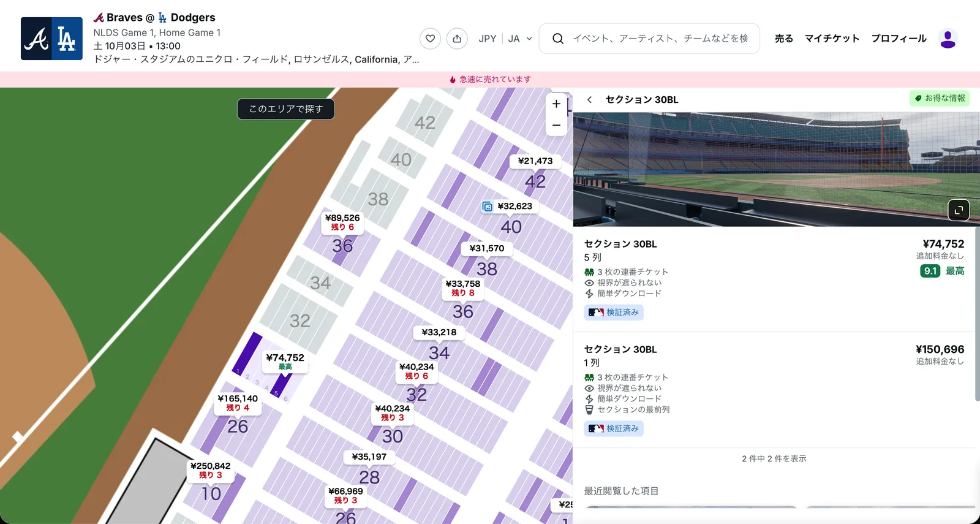
Task: Click the gray section 42 label on map
Action: (425, 123)
